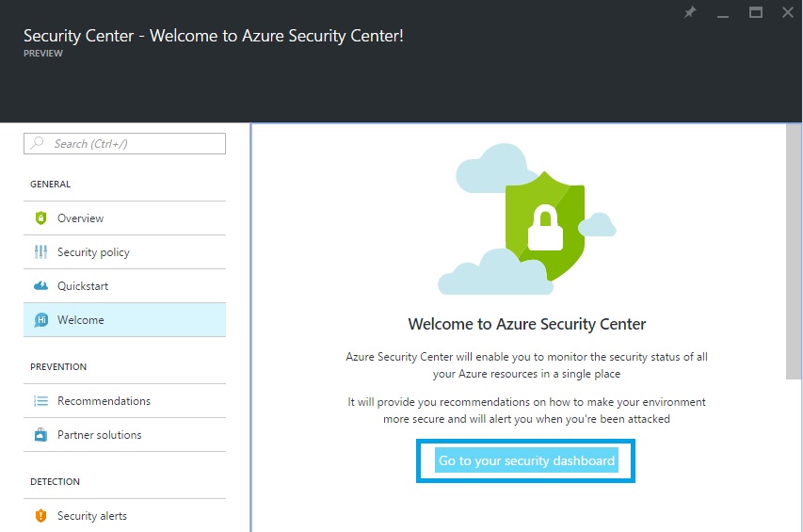Click the Quickstart cloud icon
This screenshot has height=532, width=803.
pyautogui.click(x=40, y=286)
